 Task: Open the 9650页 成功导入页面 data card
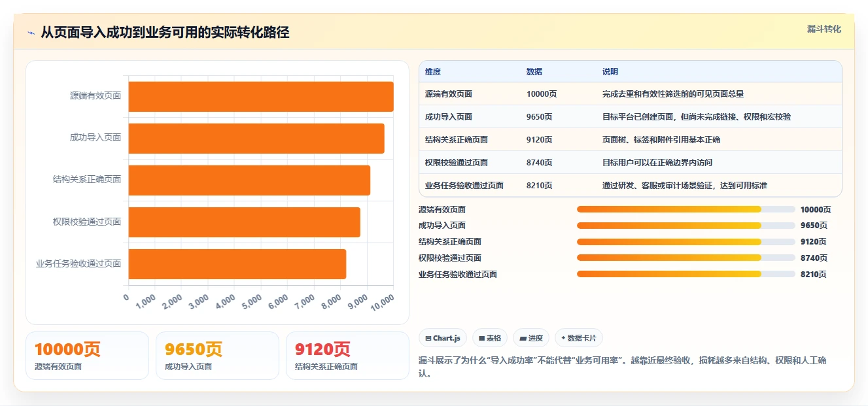tap(217, 356)
